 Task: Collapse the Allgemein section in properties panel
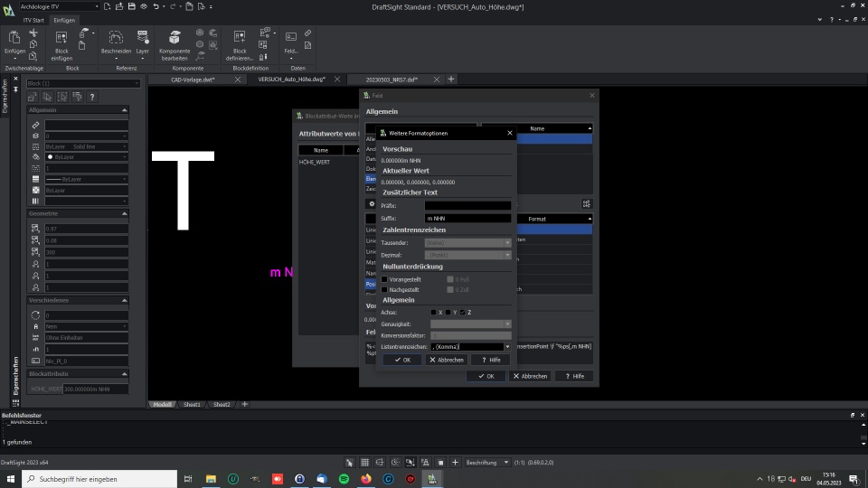(124, 111)
